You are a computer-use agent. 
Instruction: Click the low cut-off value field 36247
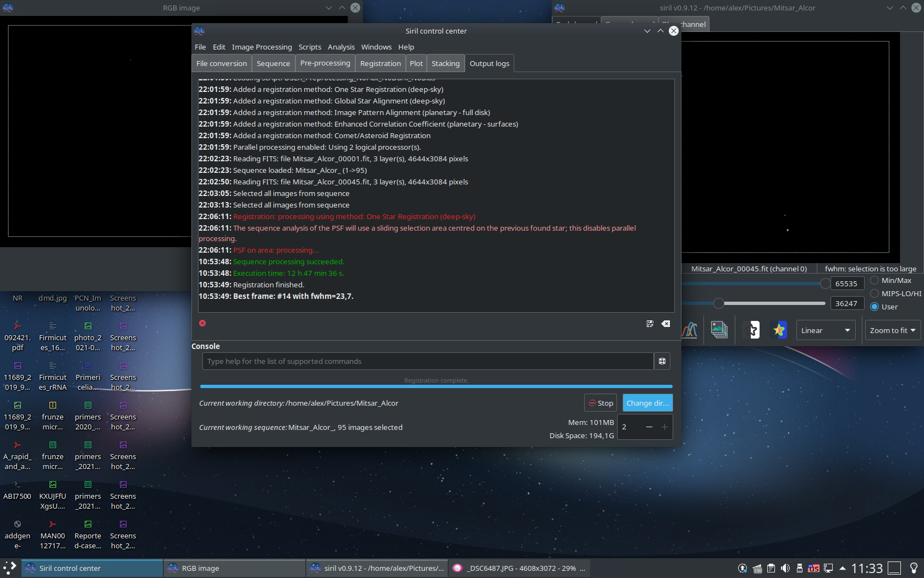846,303
